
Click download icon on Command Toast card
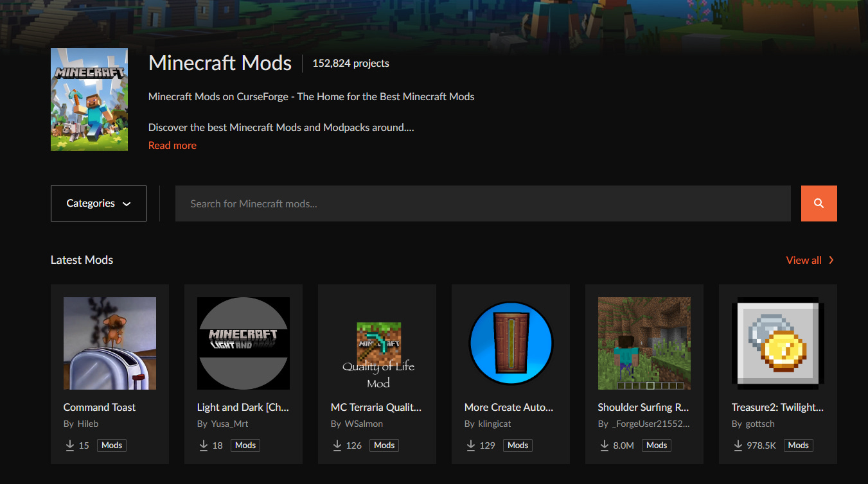[x=69, y=445]
